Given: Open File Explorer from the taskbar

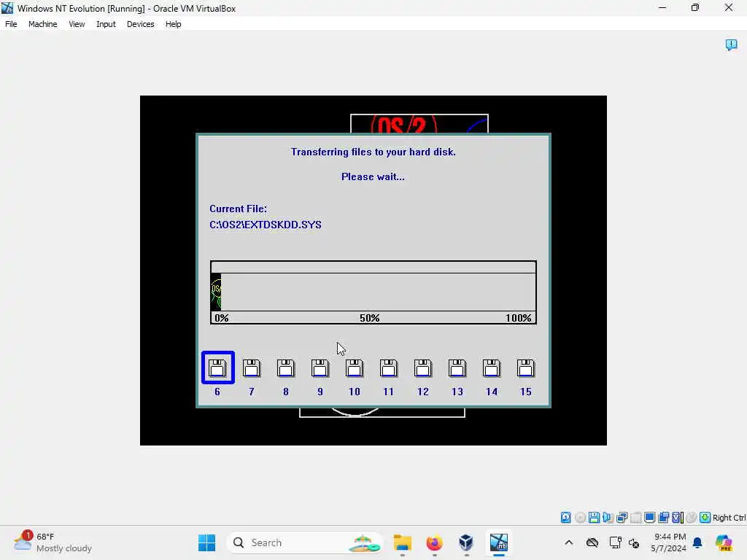Looking at the screenshot, I should tap(403, 542).
